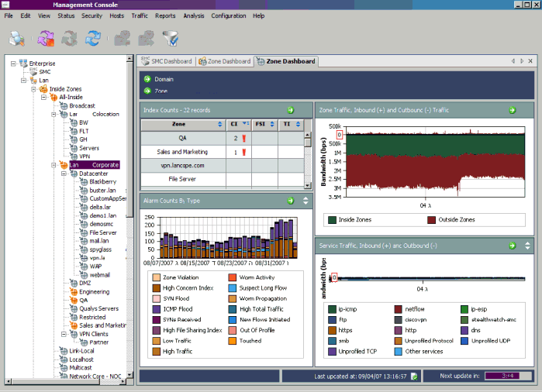
Task: Click the Outside Zones legend swatch
Action: tap(431, 220)
